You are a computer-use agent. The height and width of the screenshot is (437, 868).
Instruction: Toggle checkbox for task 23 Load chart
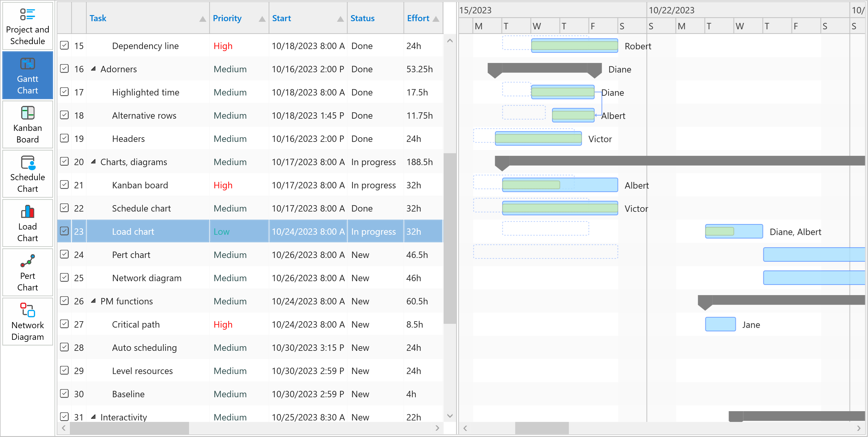coord(65,231)
